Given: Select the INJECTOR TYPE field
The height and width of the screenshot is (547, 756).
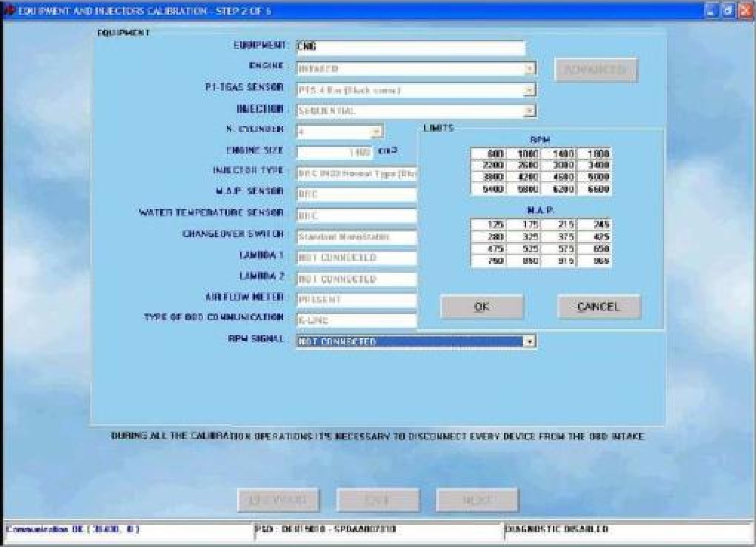Looking at the screenshot, I should point(357,174).
